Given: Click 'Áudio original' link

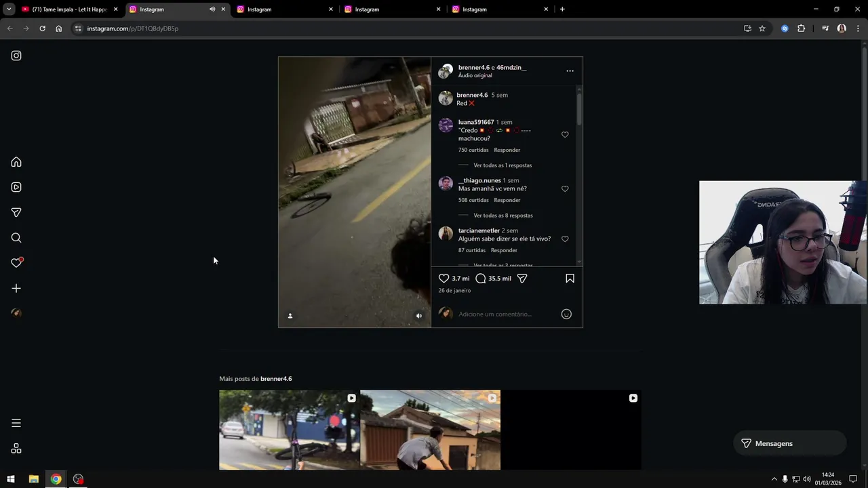Looking at the screenshot, I should point(475,75).
